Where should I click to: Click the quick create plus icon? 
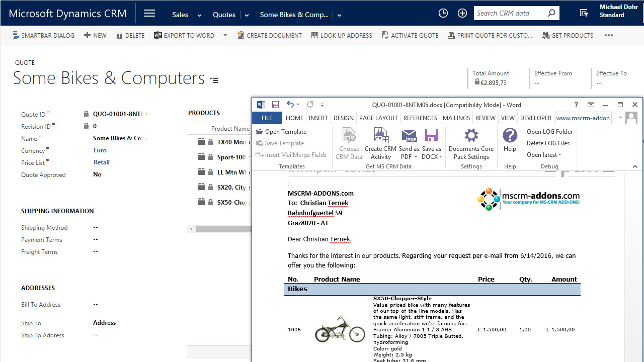(x=462, y=14)
